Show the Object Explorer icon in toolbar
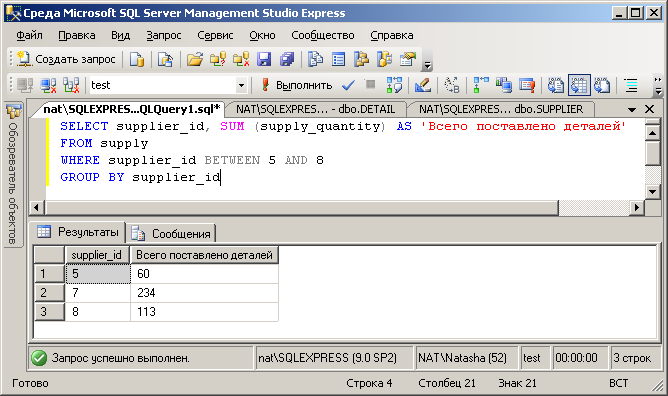Screen dimensions: 668x396 pos(361,59)
